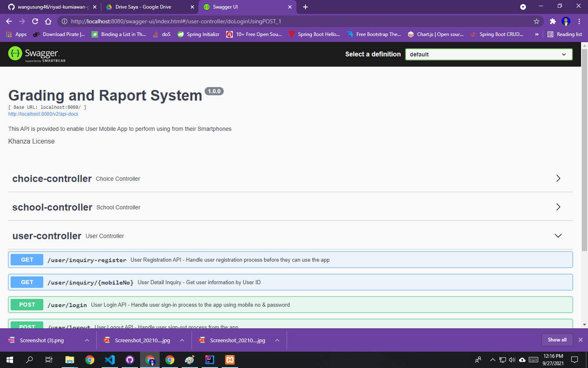Open Chrome's three-dot menu

click(579, 21)
